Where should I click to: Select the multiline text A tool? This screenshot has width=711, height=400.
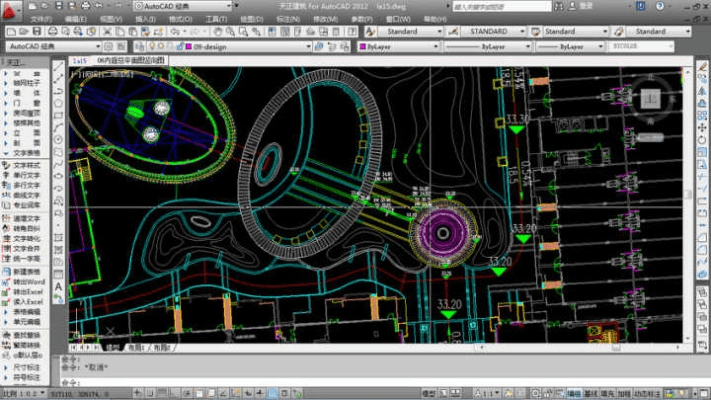tap(58, 288)
